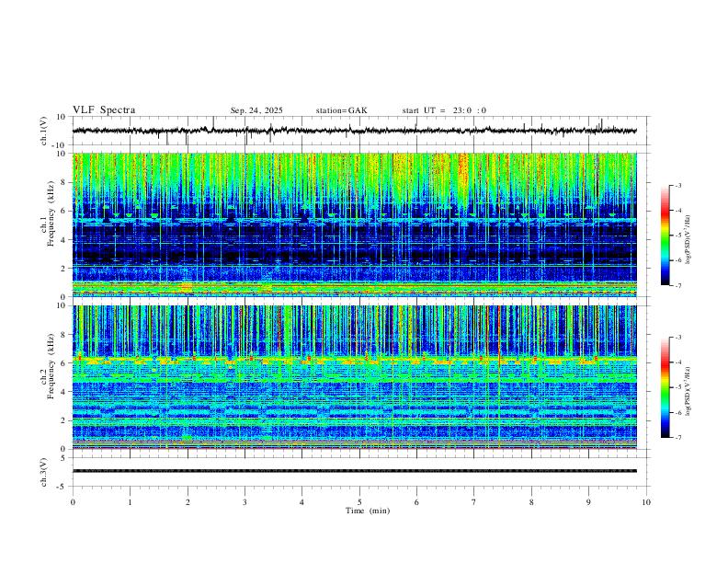Click the "-7" label on ch.2 color bar
The height and width of the screenshot is (563, 728).
point(678,438)
